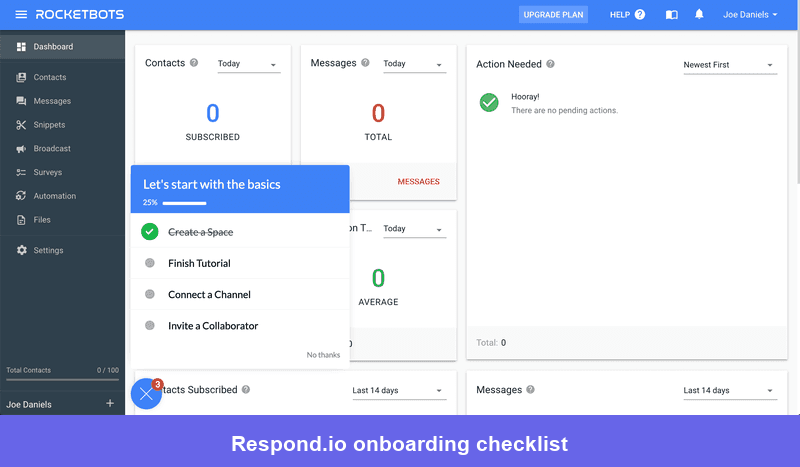The width and height of the screenshot is (800, 467).
Task: Open Messages page from sidebar
Action: coord(62,101)
